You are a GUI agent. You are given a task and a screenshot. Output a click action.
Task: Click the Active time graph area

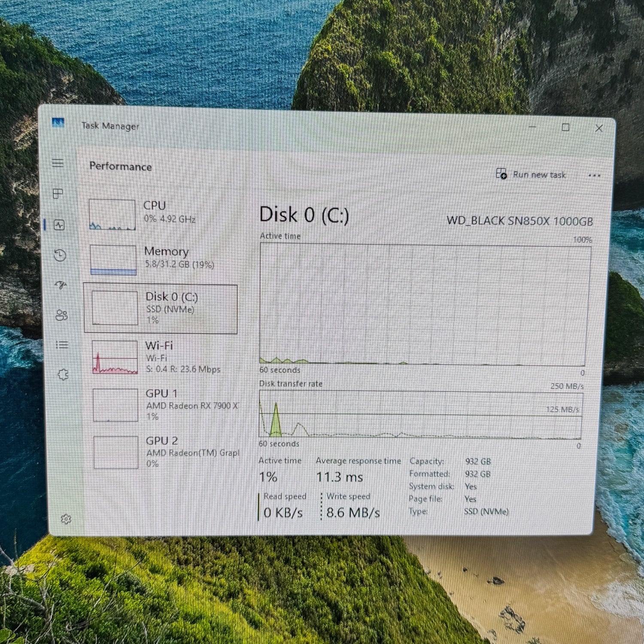point(424,305)
